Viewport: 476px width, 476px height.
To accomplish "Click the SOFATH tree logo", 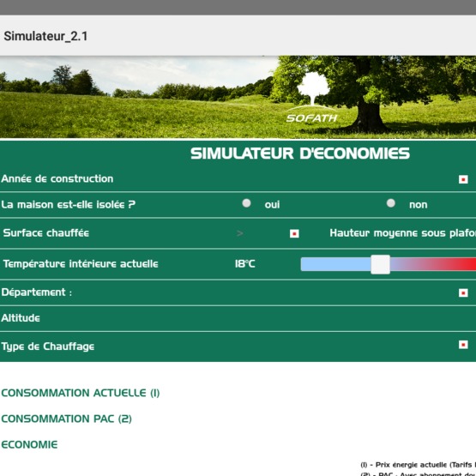I will (312, 98).
